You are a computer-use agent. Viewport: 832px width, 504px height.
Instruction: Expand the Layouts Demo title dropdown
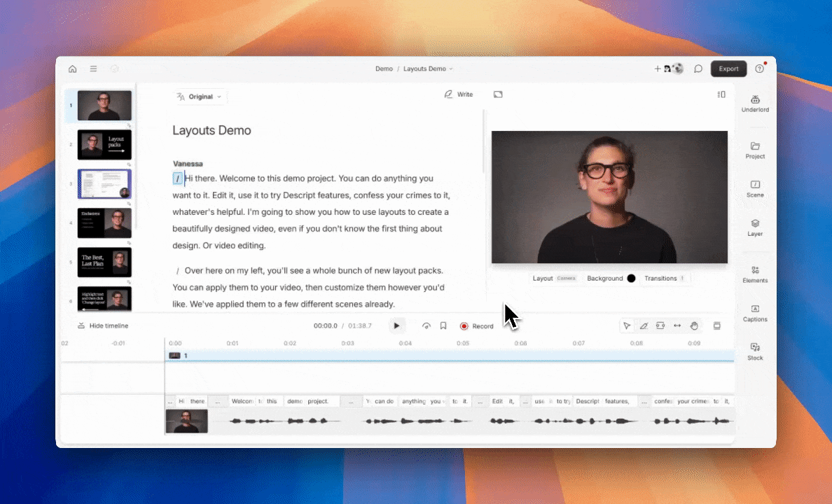[x=451, y=69]
